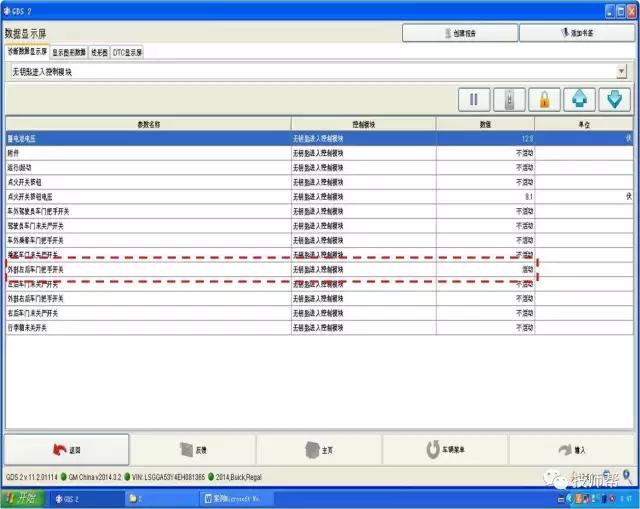Switch to the 显示图形数据 tab
Screen dimensions: 640x509
(x=69, y=52)
